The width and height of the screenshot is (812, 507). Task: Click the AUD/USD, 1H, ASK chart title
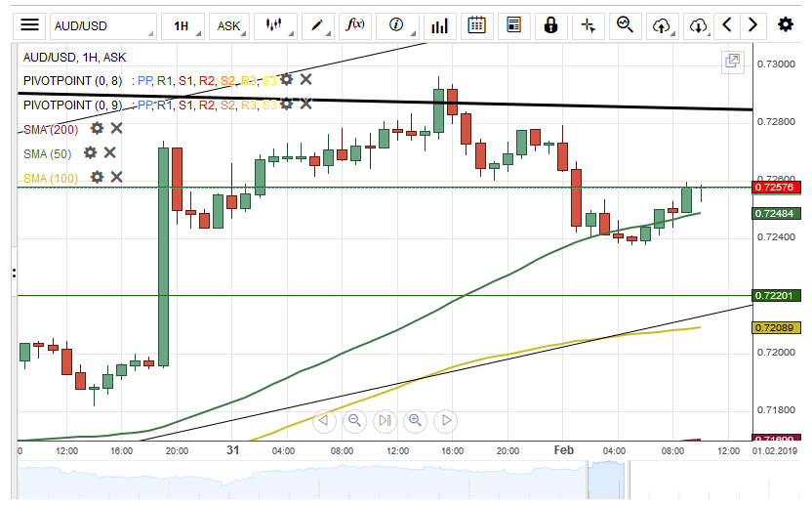pyautogui.click(x=74, y=57)
